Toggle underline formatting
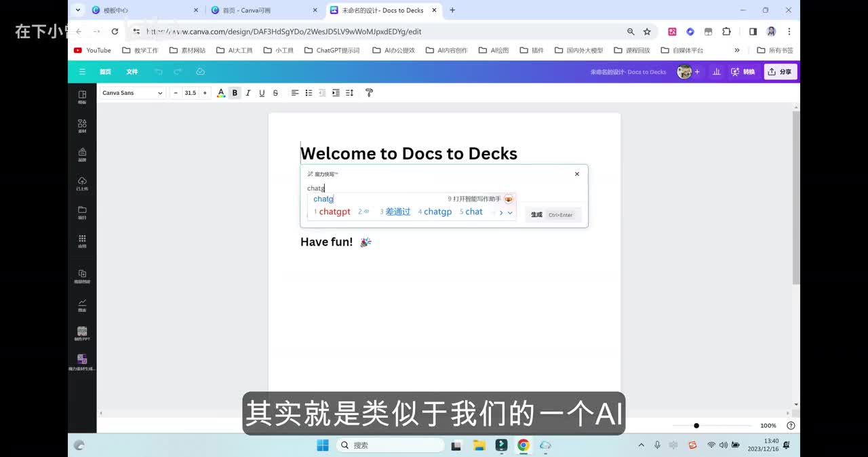Image resolution: width=868 pixels, height=457 pixels. pyautogui.click(x=262, y=93)
